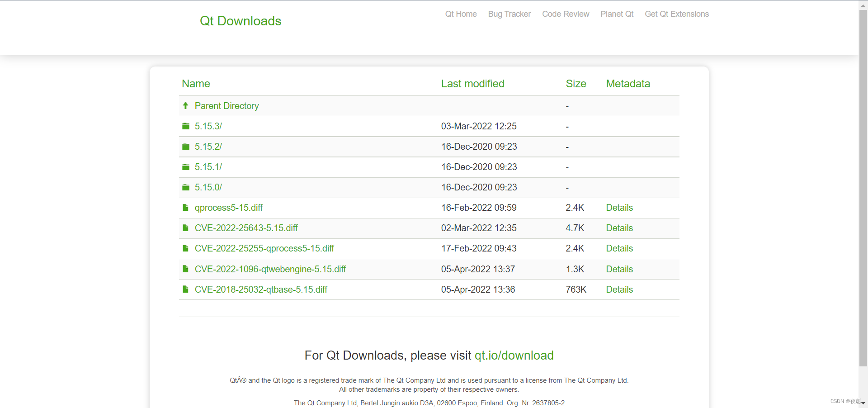This screenshot has width=868, height=408.
Task: Open the Qt Home navigation item
Action: (461, 14)
